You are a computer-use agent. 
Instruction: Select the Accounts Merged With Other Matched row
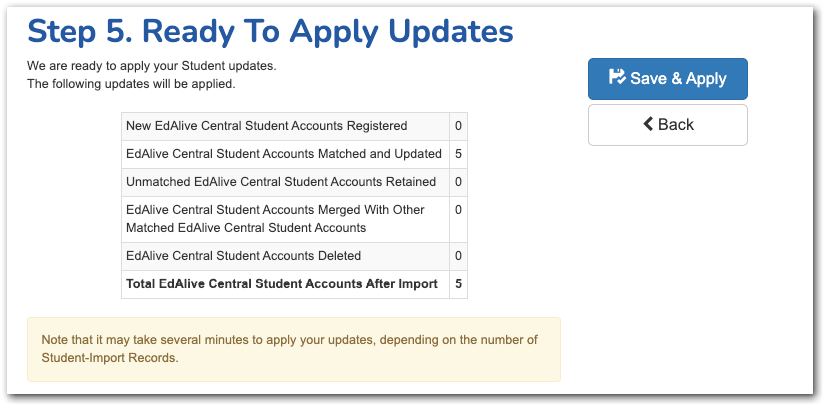point(294,220)
